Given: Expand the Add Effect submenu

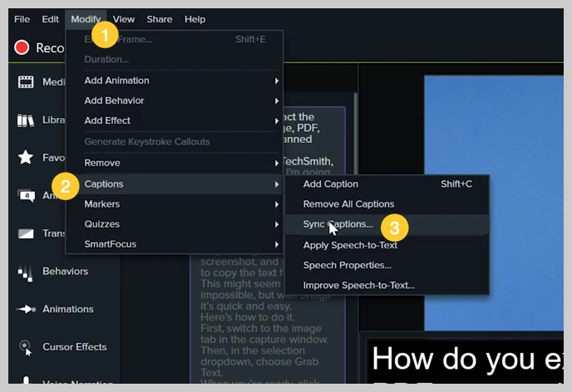Looking at the screenshot, I should click(x=174, y=120).
